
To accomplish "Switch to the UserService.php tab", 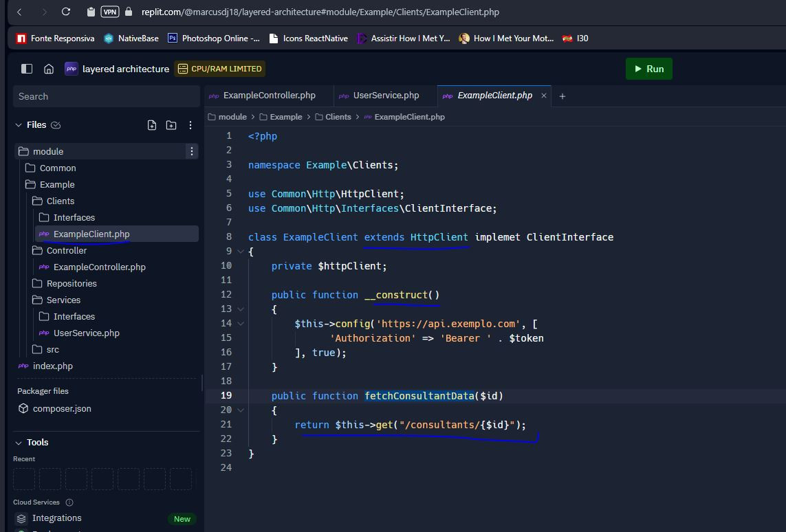I will (x=386, y=96).
